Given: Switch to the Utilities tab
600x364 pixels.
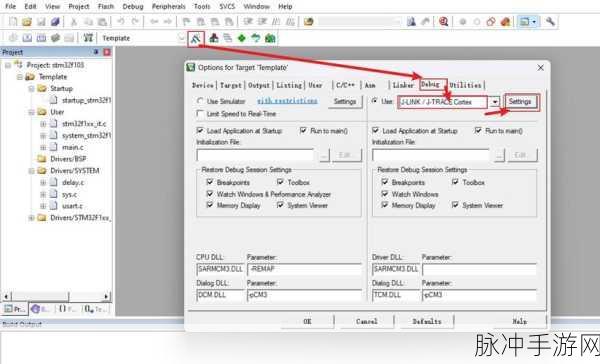Looking at the screenshot, I should tap(465, 85).
